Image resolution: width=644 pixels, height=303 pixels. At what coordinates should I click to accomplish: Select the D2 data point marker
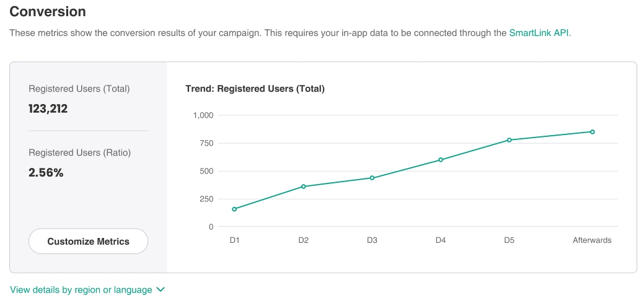303,187
